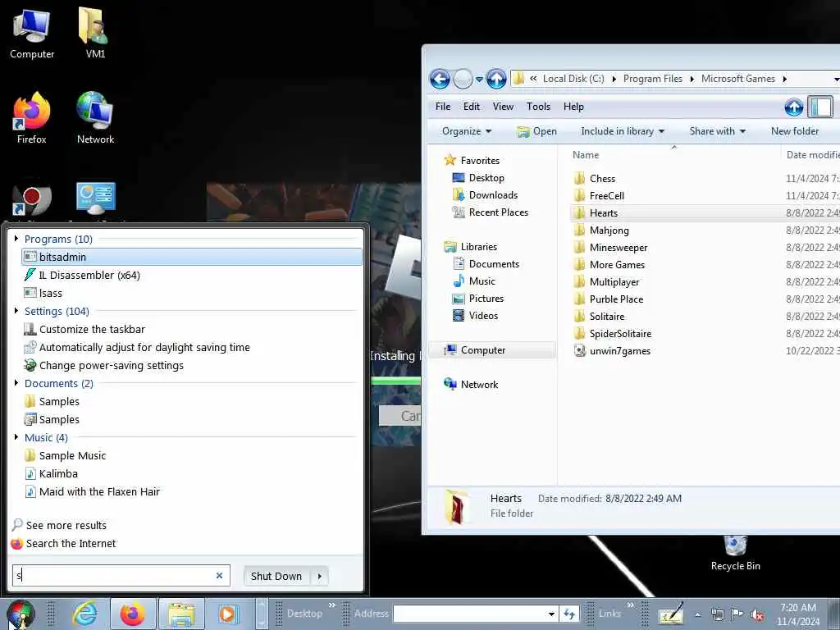
Task: Click New folder in Explorer toolbar
Action: click(794, 131)
